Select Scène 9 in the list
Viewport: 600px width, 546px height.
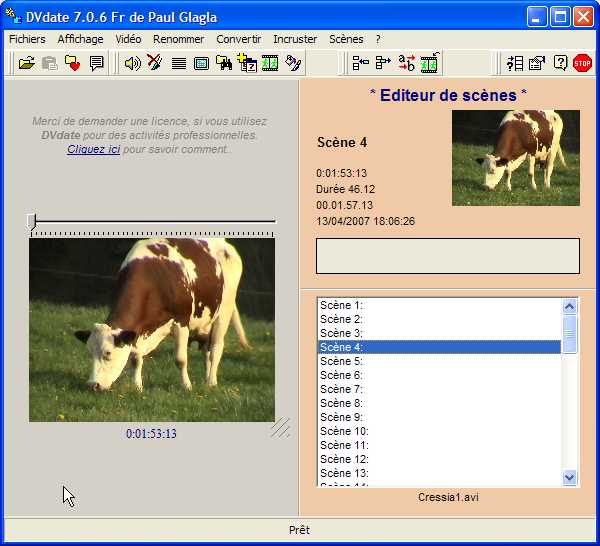point(439,417)
